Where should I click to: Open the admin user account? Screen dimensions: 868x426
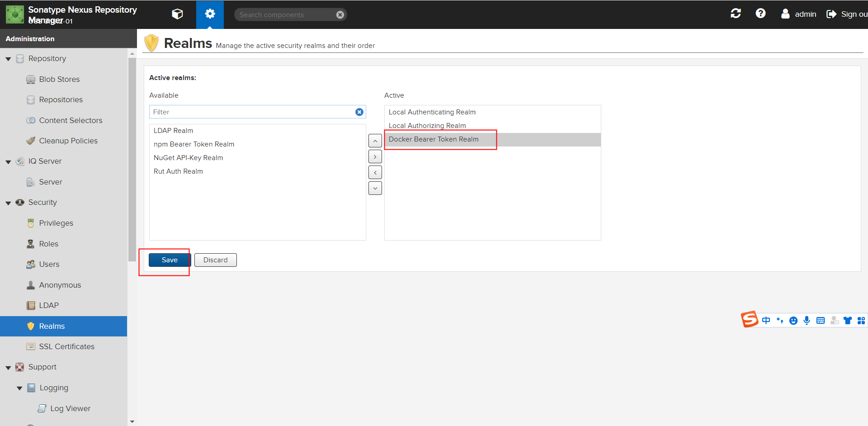[799, 14]
